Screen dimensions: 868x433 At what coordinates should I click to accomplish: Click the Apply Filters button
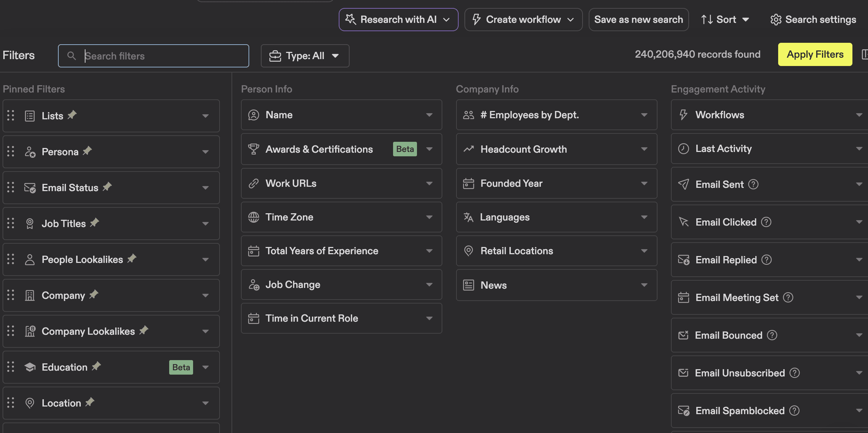pos(815,54)
